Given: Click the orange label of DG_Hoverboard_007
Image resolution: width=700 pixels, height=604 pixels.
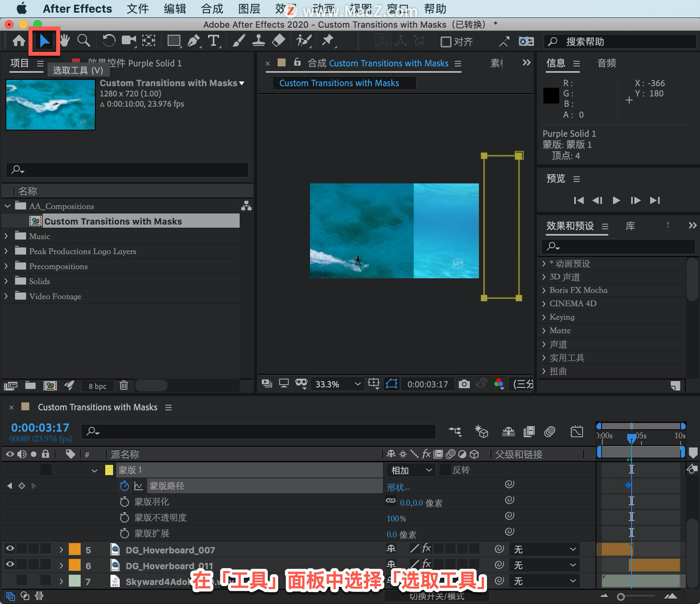Looking at the screenshot, I should pos(74,549).
